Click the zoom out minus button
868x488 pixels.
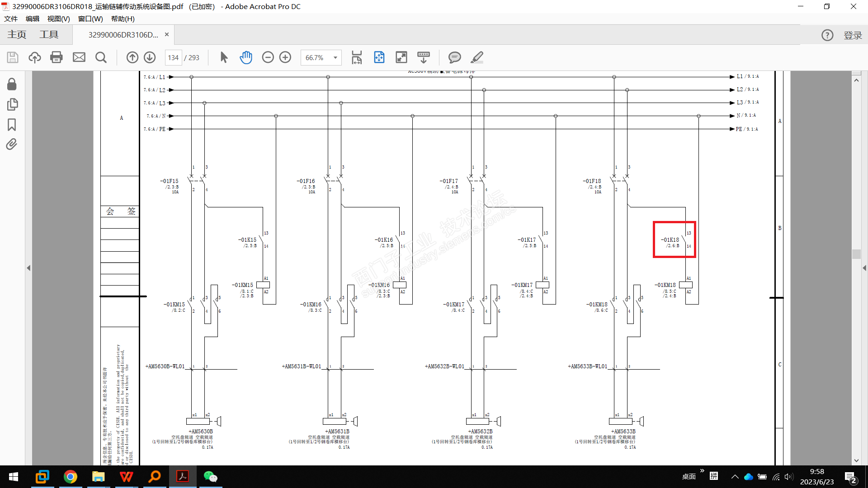[x=268, y=57]
